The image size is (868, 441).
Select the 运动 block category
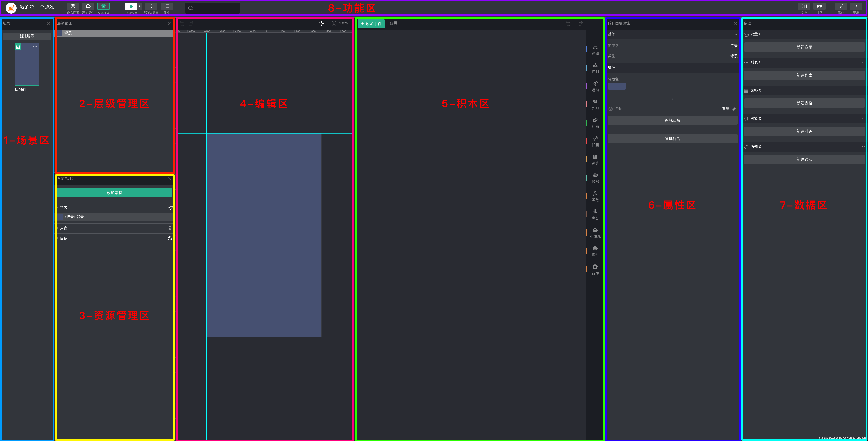pyautogui.click(x=595, y=86)
